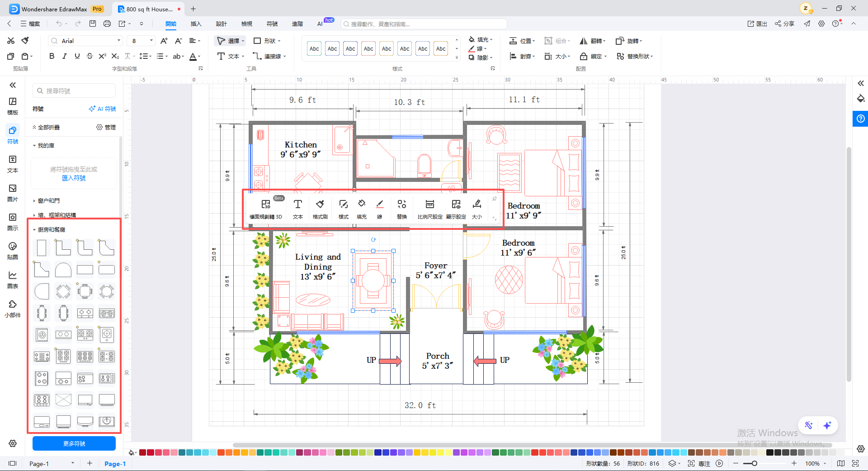
Task: Open the 文本 text sidebar panel
Action: [x=13, y=164]
